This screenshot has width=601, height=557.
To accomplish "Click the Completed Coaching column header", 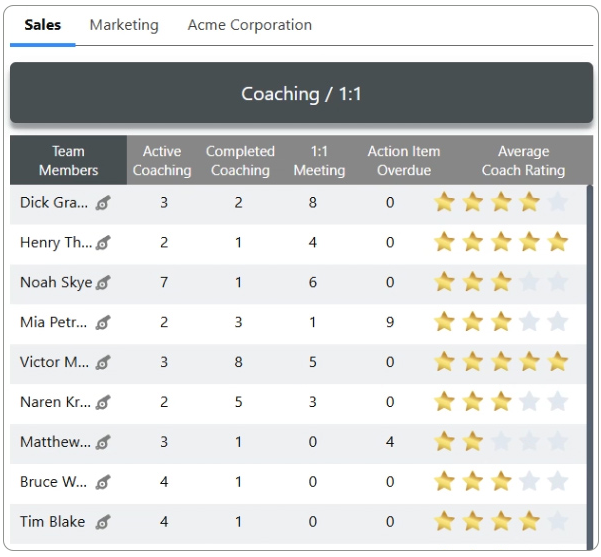I will pos(240,161).
